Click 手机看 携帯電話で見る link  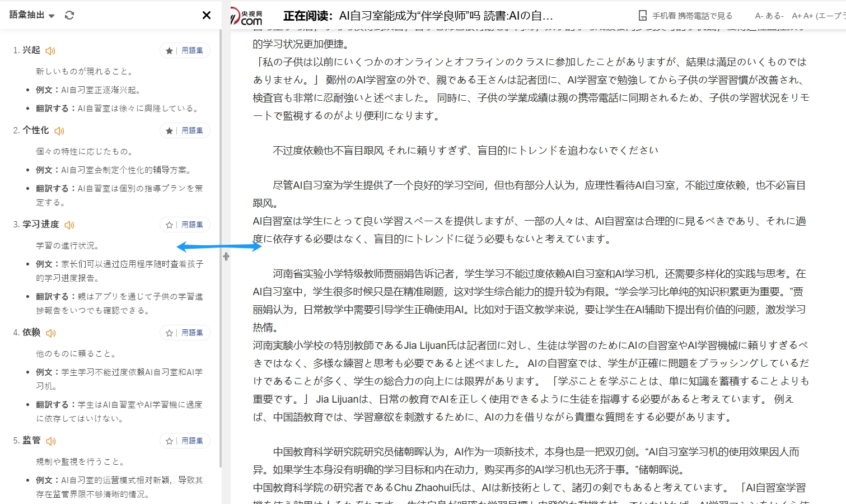pos(692,16)
